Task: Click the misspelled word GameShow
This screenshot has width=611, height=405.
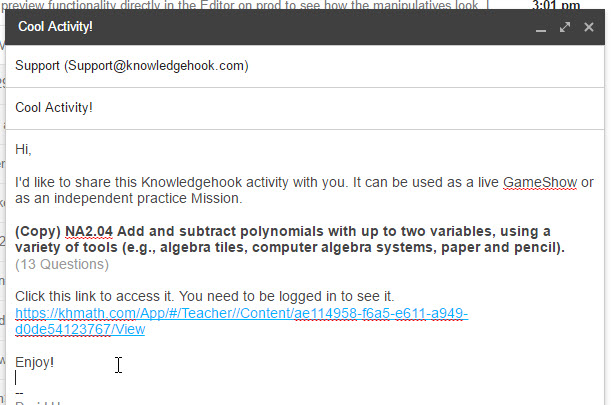Action: [x=540, y=182]
